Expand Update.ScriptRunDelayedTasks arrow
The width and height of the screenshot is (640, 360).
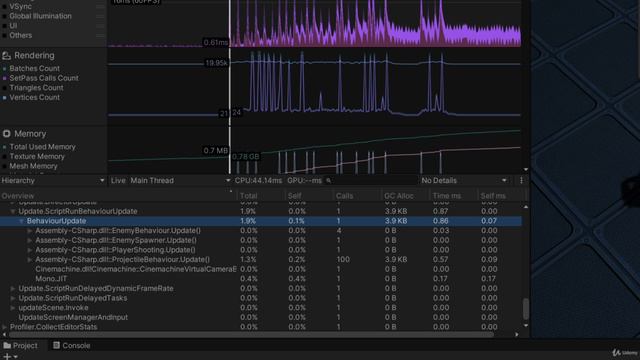coord(13,298)
